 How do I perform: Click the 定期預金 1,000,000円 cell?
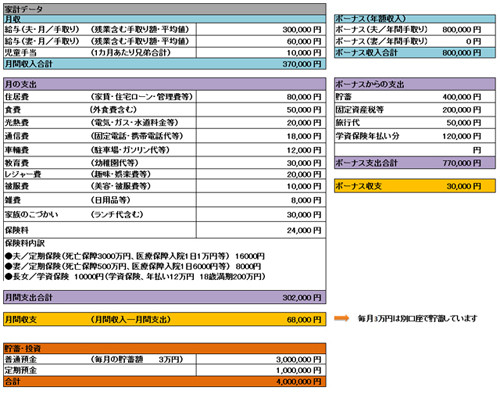click(x=261, y=370)
